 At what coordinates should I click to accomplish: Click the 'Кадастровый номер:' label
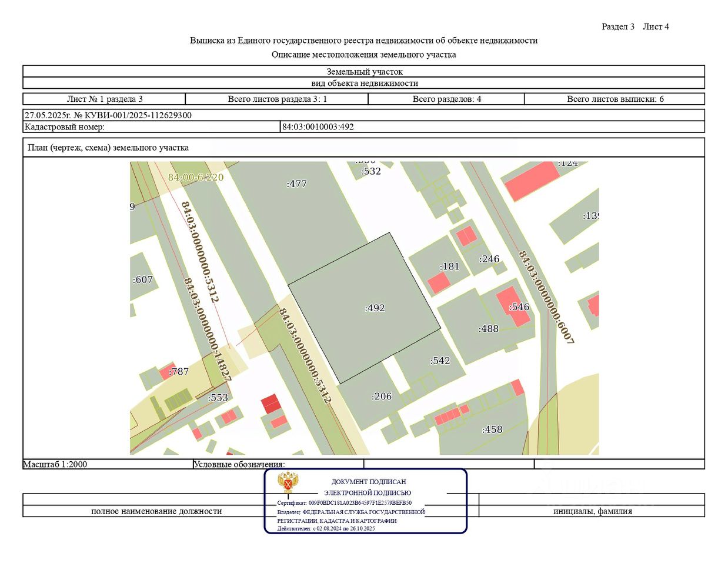tap(65, 126)
